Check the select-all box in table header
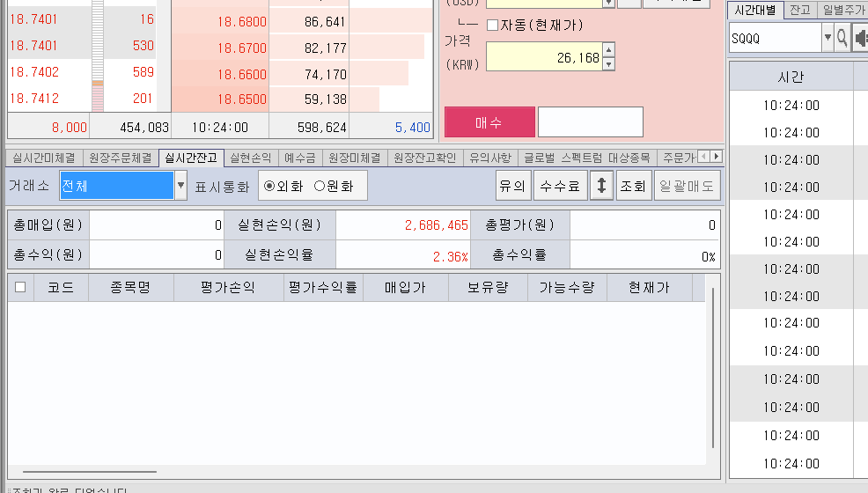The width and height of the screenshot is (868, 493). (x=20, y=287)
